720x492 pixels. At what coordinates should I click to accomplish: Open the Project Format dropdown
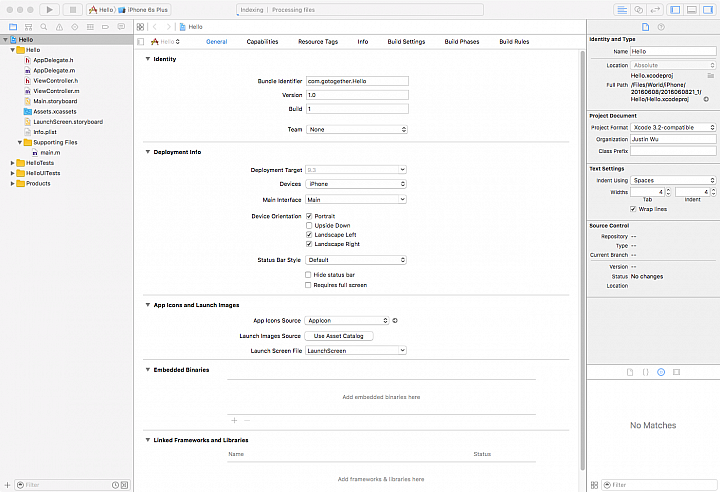(x=673, y=127)
